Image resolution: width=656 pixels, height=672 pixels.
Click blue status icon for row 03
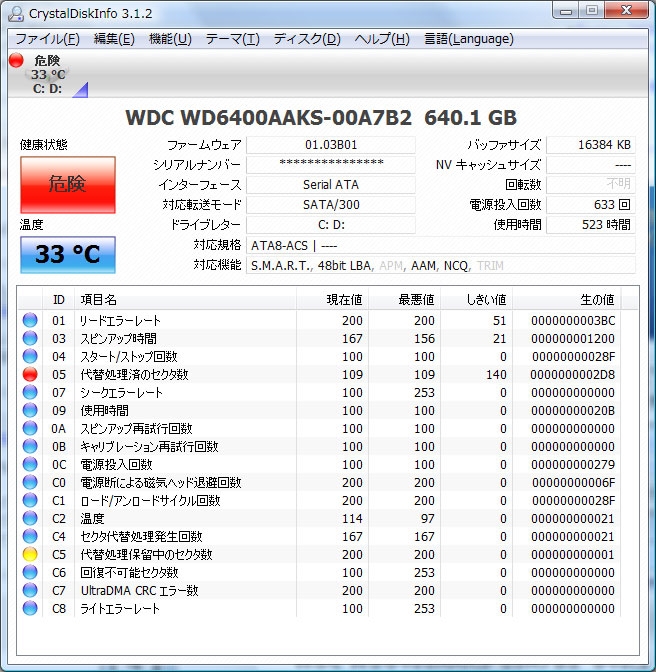(x=30, y=338)
